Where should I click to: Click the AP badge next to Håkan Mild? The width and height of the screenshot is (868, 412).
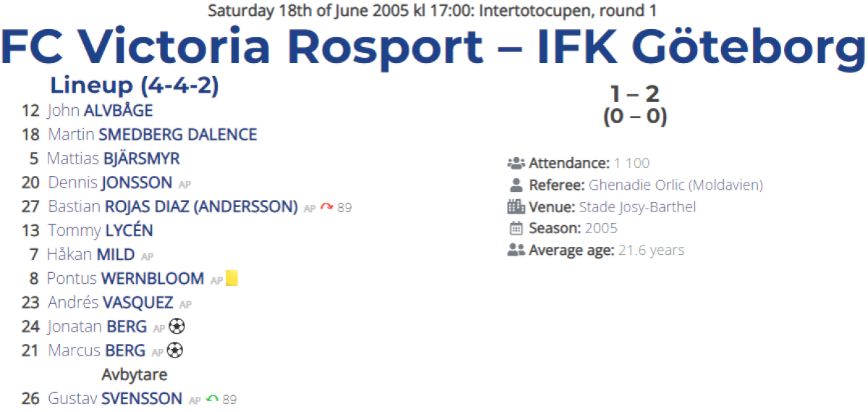pos(147,256)
